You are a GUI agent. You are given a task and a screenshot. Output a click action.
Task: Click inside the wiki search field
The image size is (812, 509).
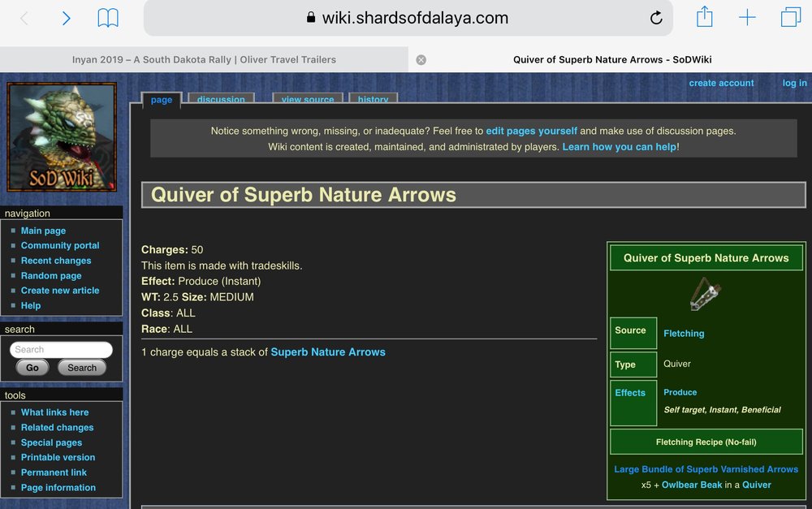(x=61, y=350)
